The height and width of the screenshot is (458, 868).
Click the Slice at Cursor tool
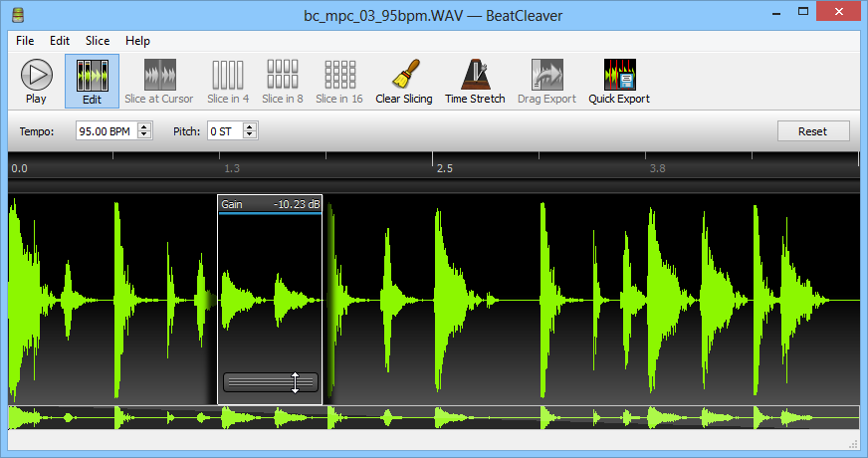[x=159, y=81]
